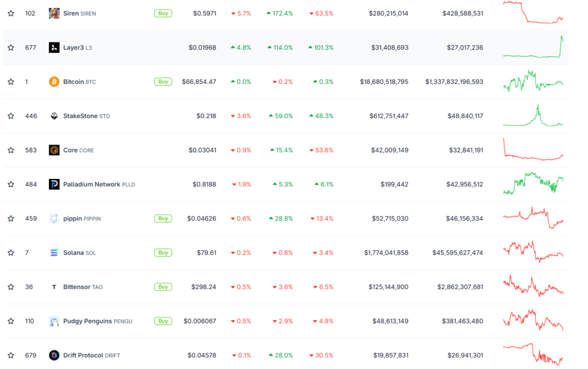Toggle watchlist star for Siren
Screen dimensions: 588x369
coord(10,13)
